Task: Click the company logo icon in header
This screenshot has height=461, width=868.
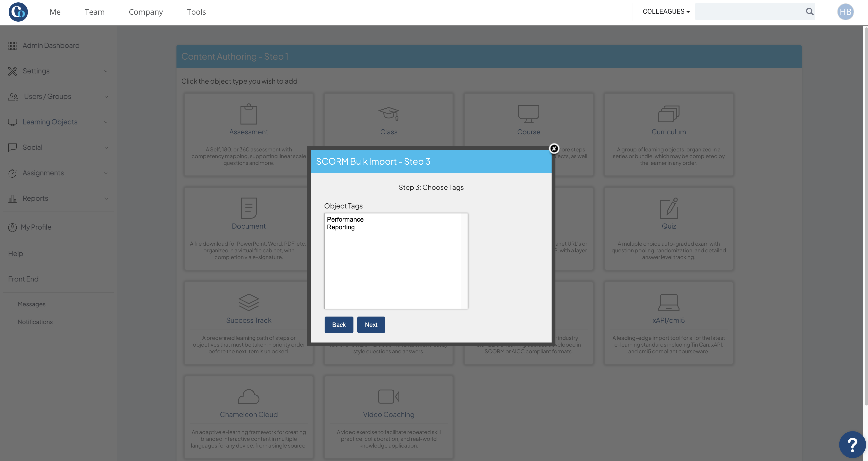Action: tap(18, 12)
